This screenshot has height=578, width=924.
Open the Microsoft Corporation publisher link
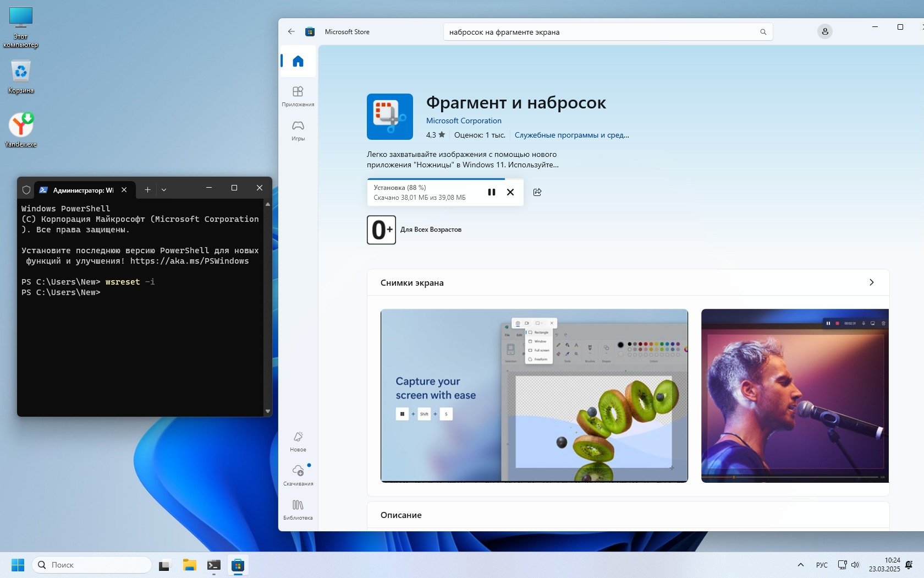pyautogui.click(x=463, y=121)
